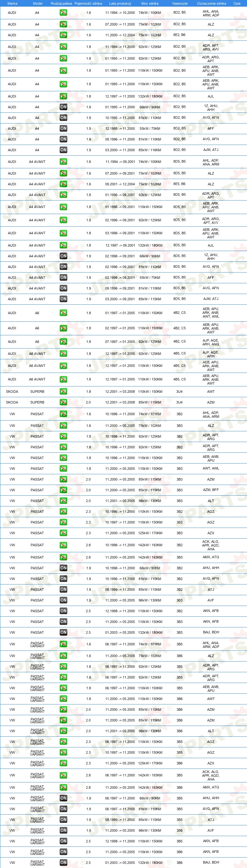Select petrol icon for A4 AVANT 8D5 AJL row
This screenshot has height=868, width=247.
(63, 245)
